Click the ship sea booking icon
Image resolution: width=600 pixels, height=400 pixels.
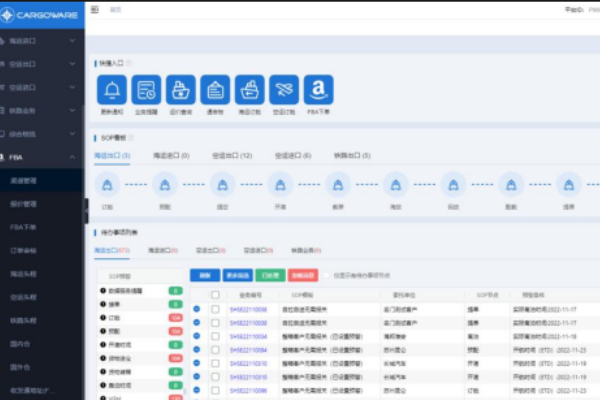click(250, 90)
